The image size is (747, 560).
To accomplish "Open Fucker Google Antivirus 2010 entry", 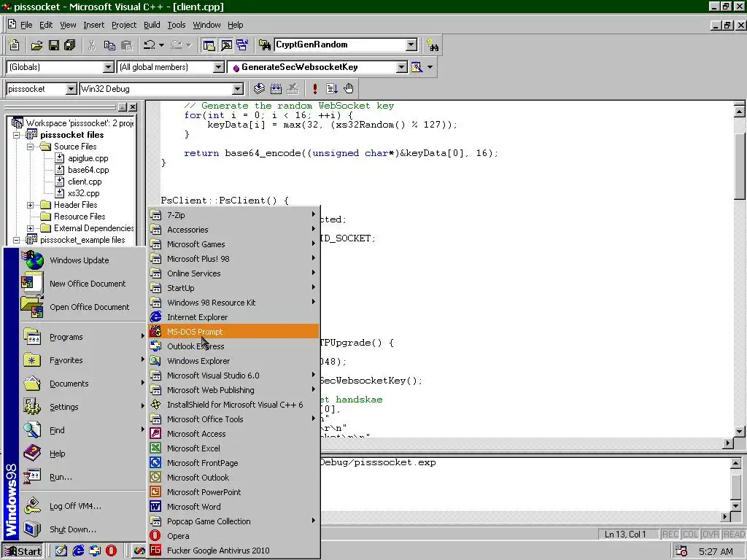I will click(233, 551).
